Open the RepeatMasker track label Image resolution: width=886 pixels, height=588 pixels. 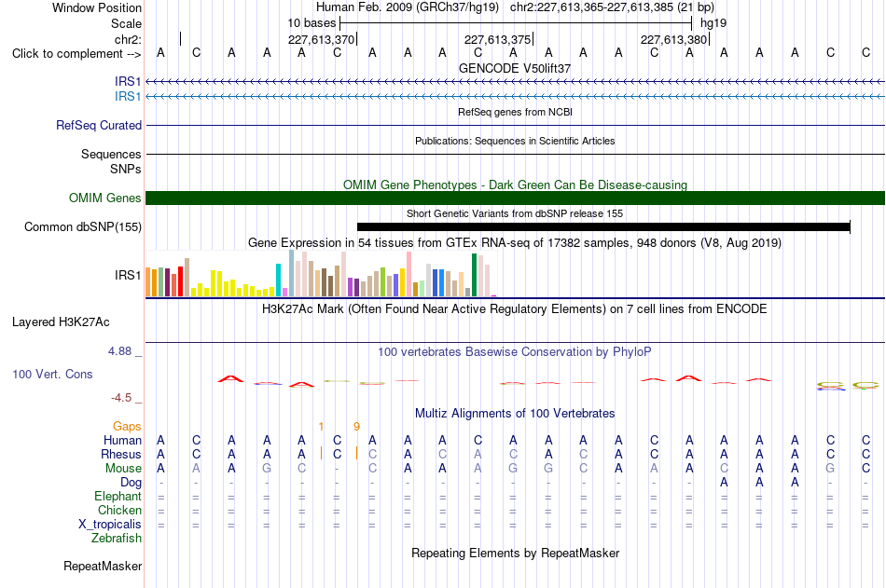coord(103,566)
